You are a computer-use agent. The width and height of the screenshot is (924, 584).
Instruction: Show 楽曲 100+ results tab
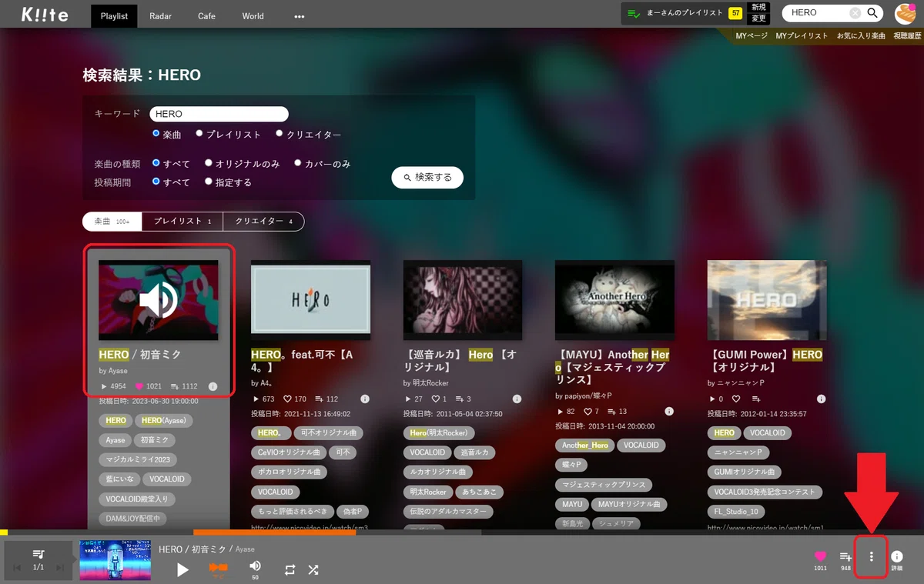112,222
